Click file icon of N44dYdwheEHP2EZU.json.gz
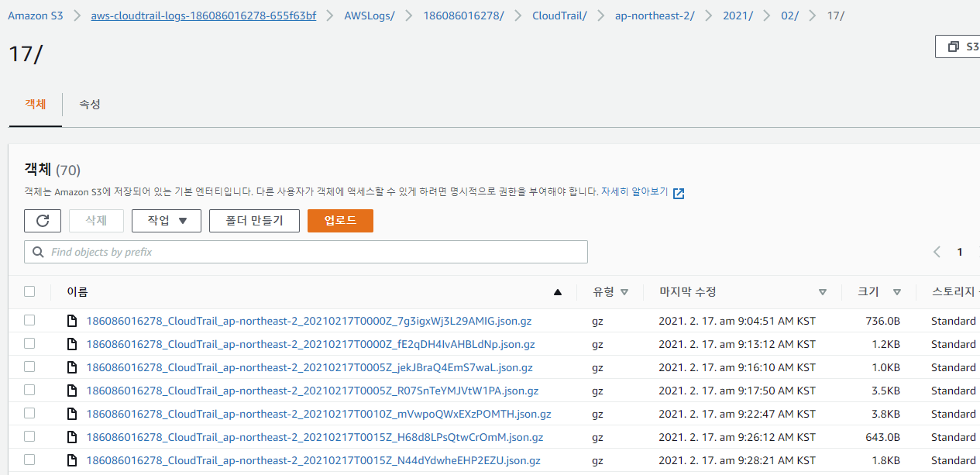 (x=72, y=460)
